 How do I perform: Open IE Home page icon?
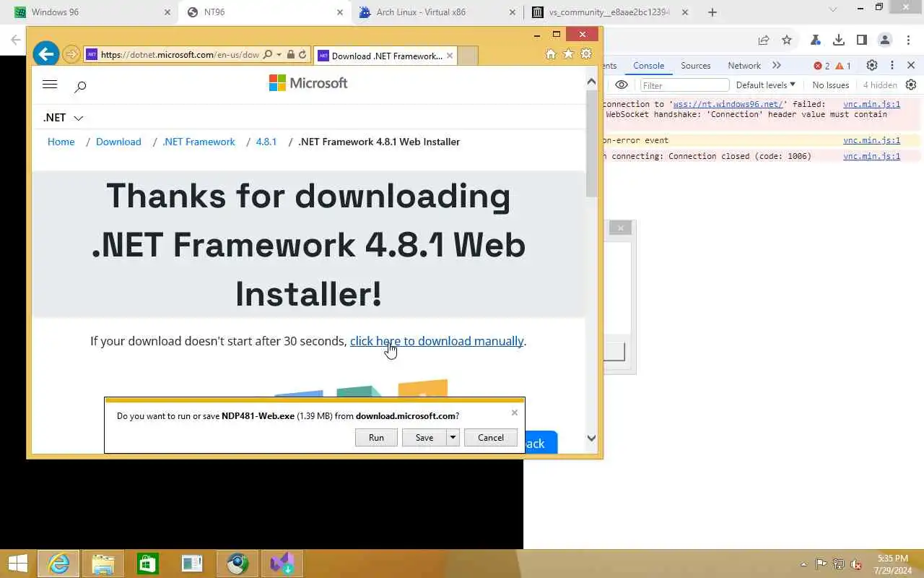(551, 54)
